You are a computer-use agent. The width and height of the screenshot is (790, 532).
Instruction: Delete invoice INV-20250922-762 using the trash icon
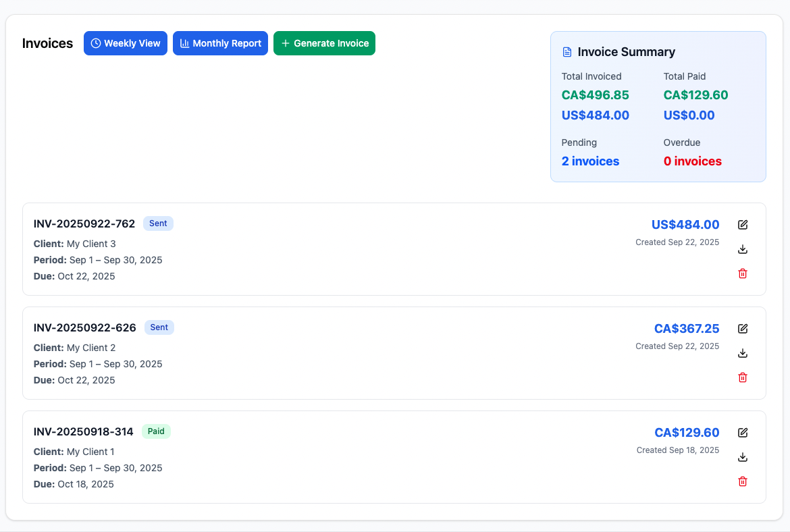tap(743, 273)
